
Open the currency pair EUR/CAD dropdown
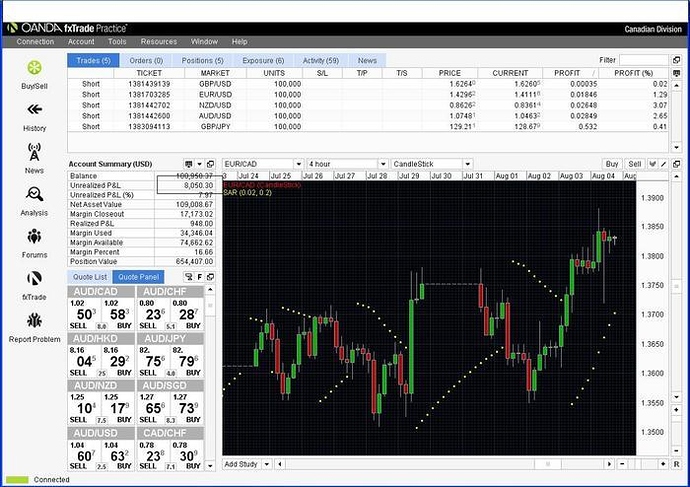pyautogui.click(x=299, y=164)
